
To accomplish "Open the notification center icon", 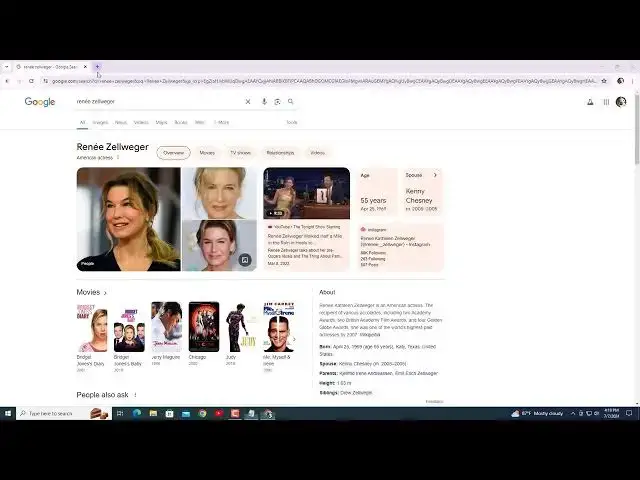I will tap(629, 413).
